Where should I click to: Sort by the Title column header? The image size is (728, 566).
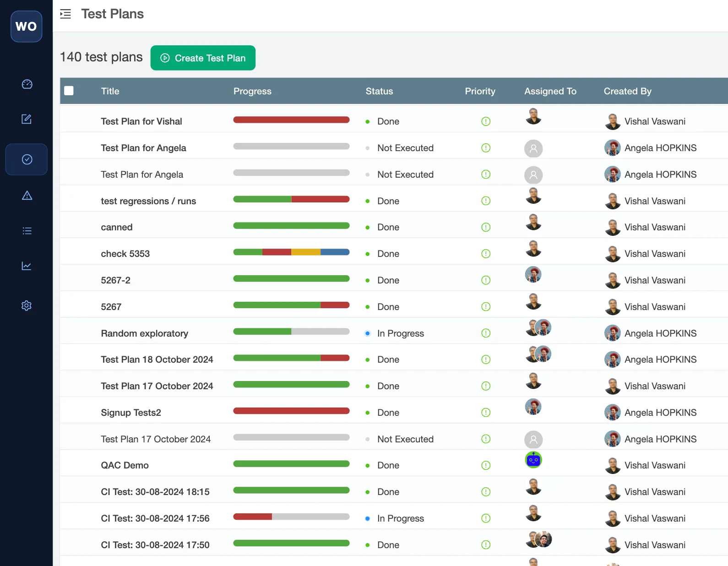point(110,91)
